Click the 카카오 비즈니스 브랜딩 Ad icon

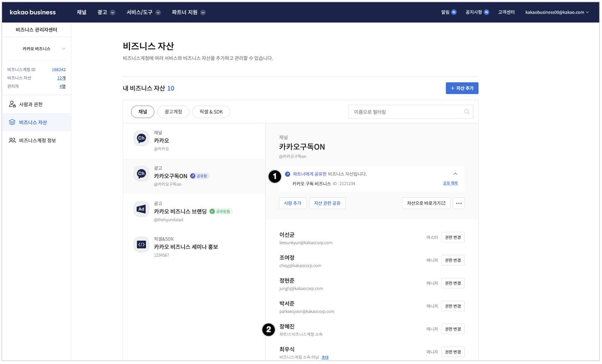[x=141, y=209]
